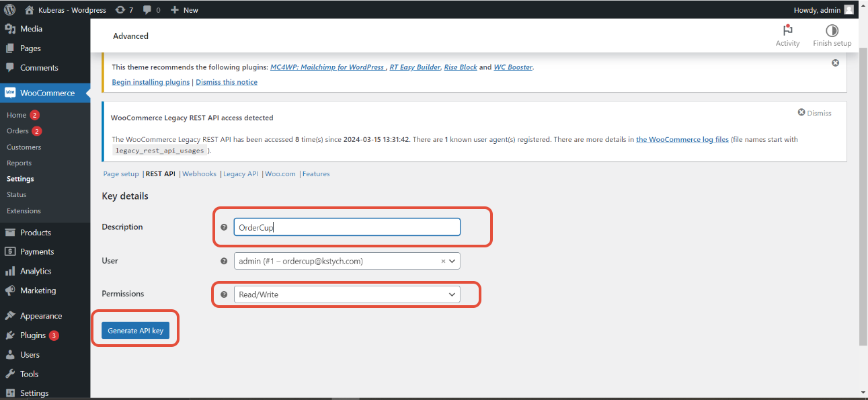Switch to the Page setup tab
This screenshot has height=400, width=868.
coord(121,173)
